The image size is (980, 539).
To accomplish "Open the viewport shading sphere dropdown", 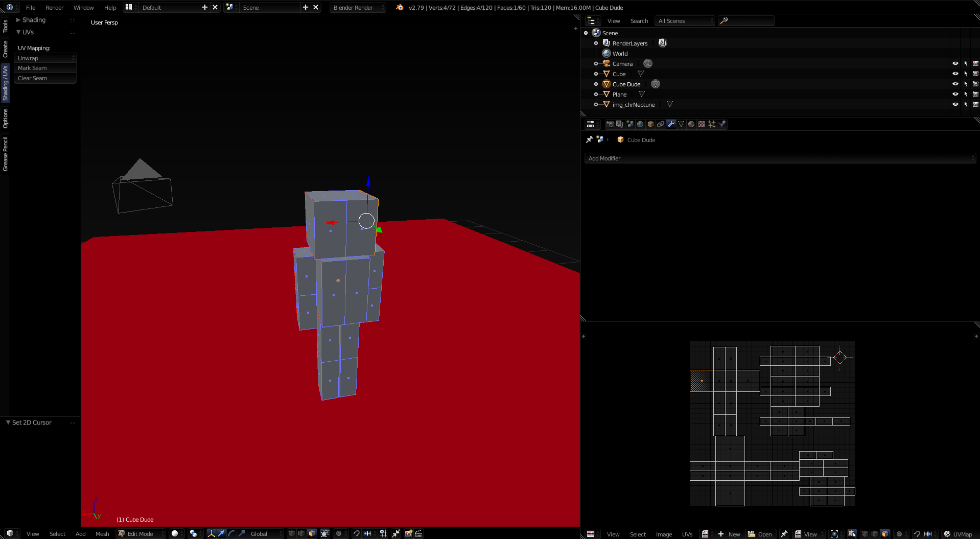I will (177, 533).
